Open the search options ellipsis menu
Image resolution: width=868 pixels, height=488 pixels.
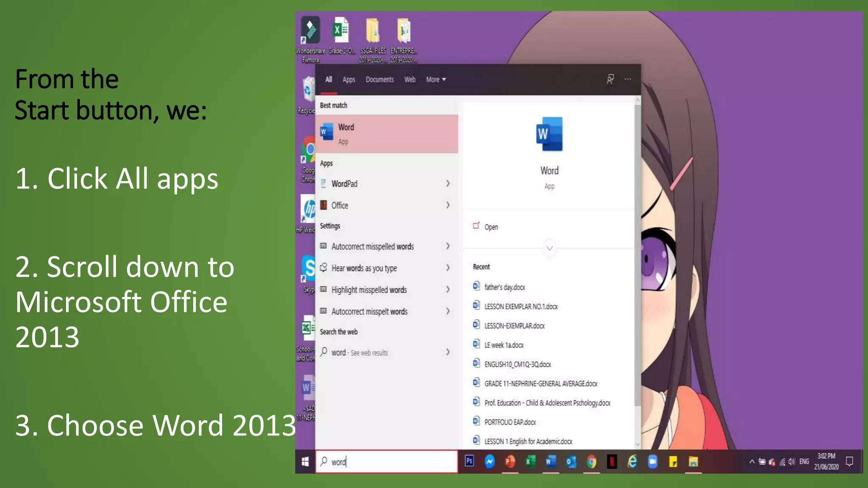point(628,79)
